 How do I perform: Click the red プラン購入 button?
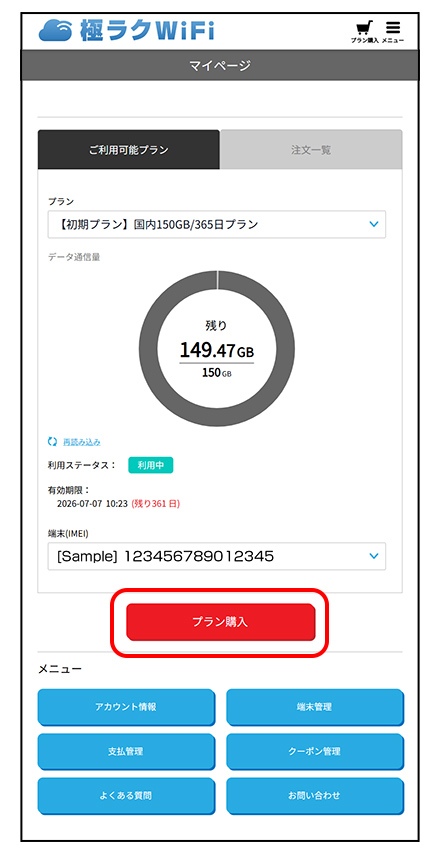[x=221, y=622]
